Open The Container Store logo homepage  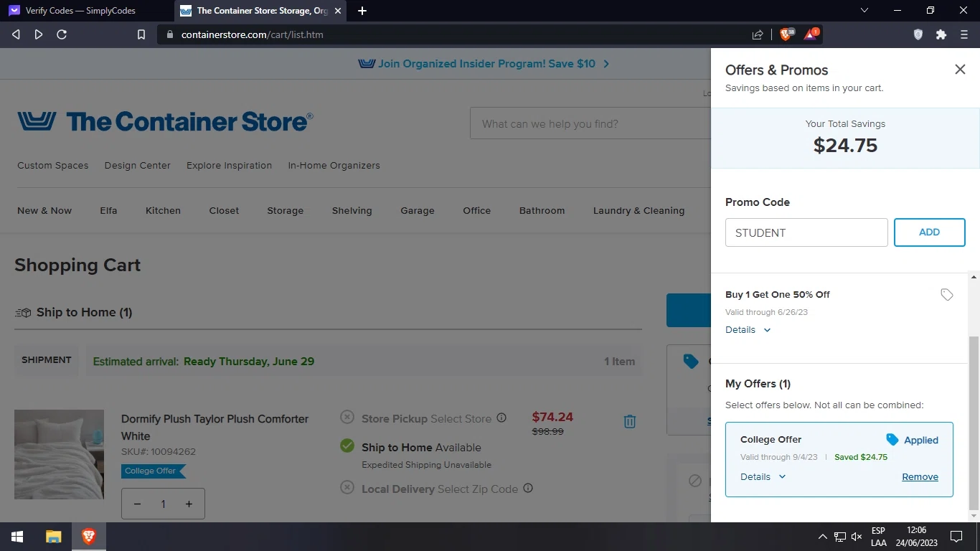(x=166, y=121)
